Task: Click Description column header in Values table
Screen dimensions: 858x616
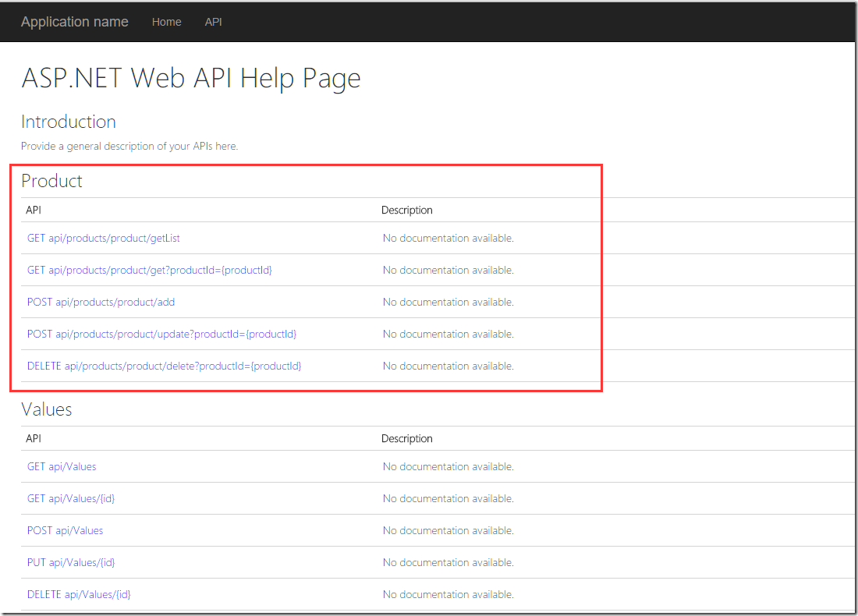Action: tap(406, 438)
